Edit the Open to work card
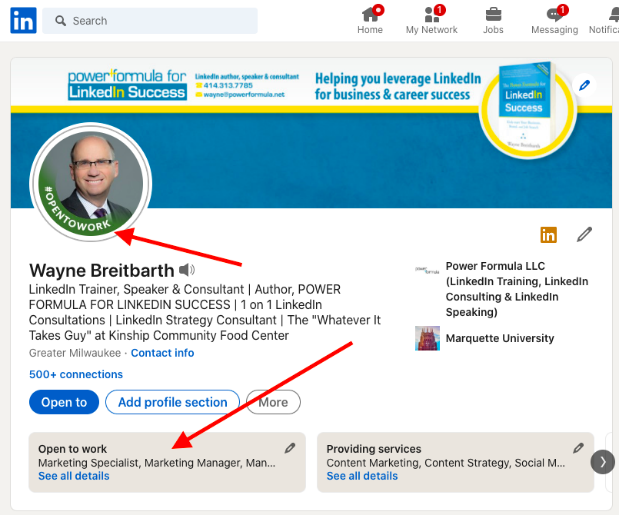The image size is (619, 515). 290,449
